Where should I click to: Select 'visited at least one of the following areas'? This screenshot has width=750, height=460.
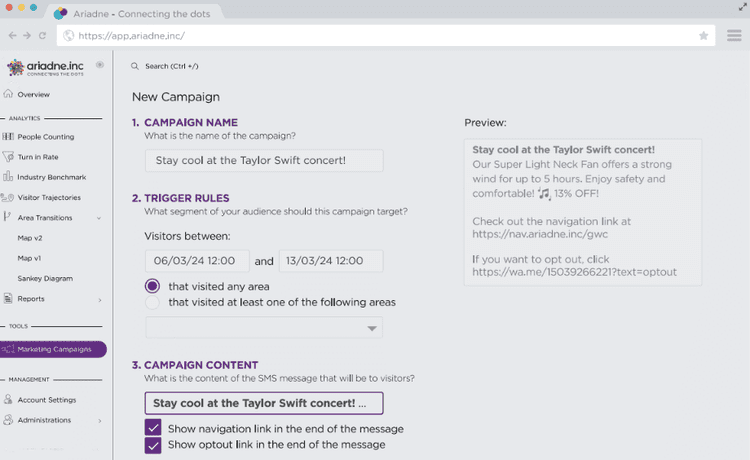click(x=153, y=302)
